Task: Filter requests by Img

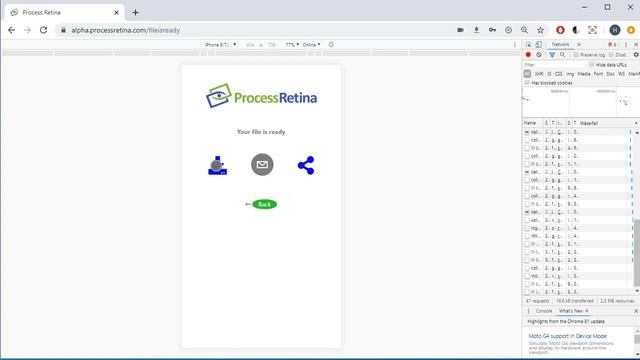Action: point(570,74)
